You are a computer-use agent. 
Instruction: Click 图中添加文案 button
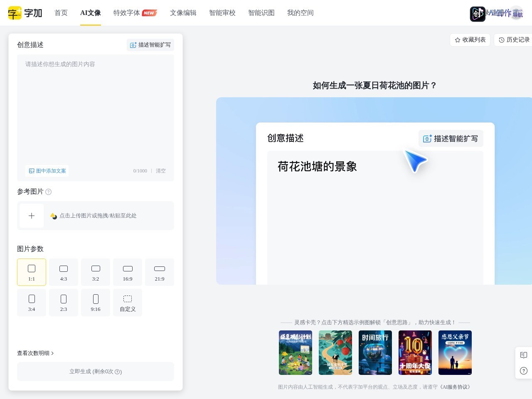tap(47, 171)
